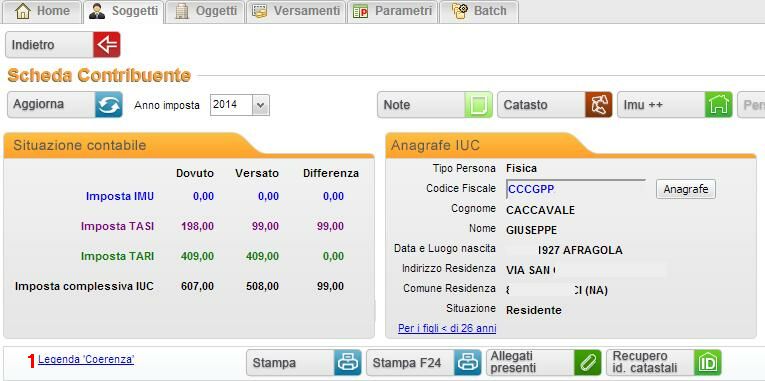Switch to the Home tab
This screenshot has width=765, height=381.
[41, 12]
